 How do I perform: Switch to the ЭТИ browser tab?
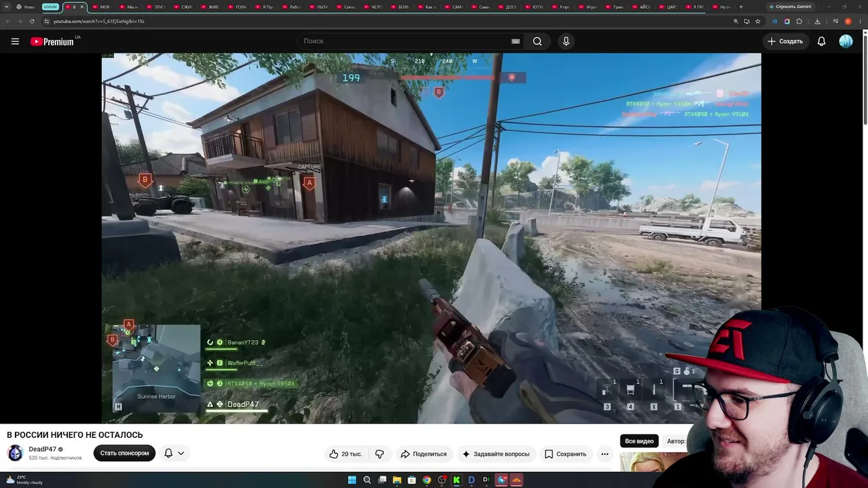point(157,7)
